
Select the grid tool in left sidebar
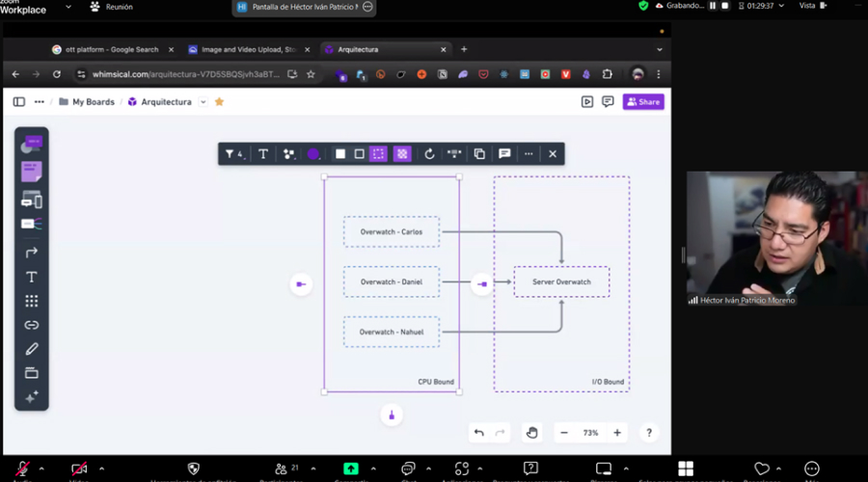[x=32, y=301]
